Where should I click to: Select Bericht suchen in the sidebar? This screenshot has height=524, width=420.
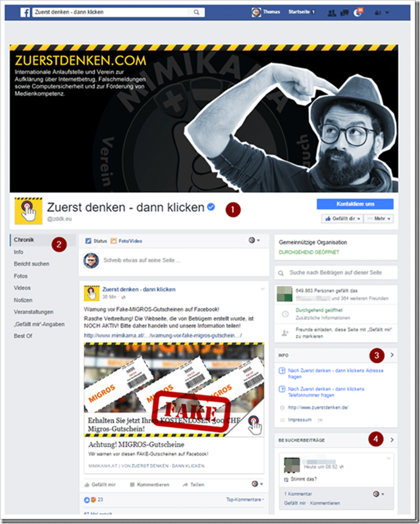pos(31,264)
